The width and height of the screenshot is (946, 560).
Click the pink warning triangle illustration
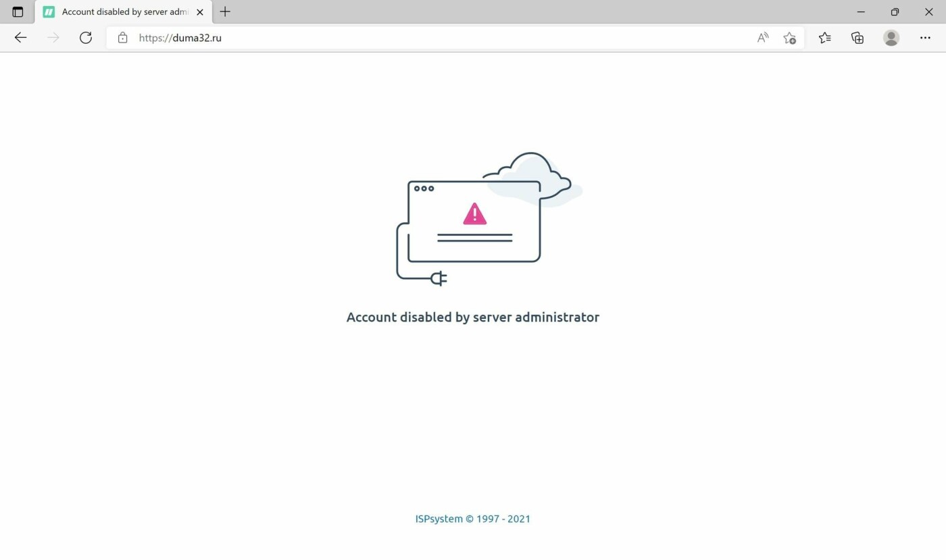(475, 214)
